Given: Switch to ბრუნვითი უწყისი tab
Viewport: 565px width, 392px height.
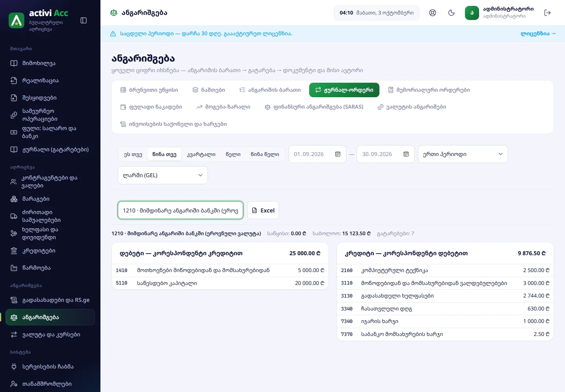Looking at the screenshot, I should coord(149,90).
